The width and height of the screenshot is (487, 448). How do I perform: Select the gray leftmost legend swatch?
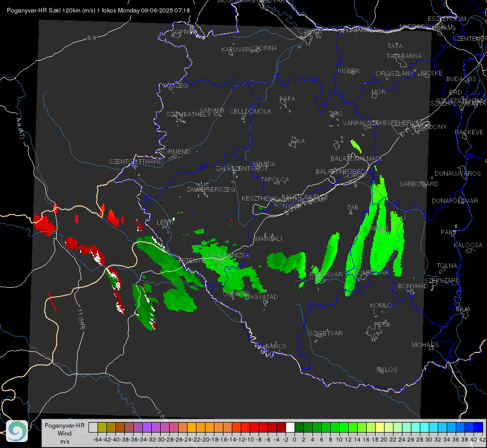[x=93, y=427]
